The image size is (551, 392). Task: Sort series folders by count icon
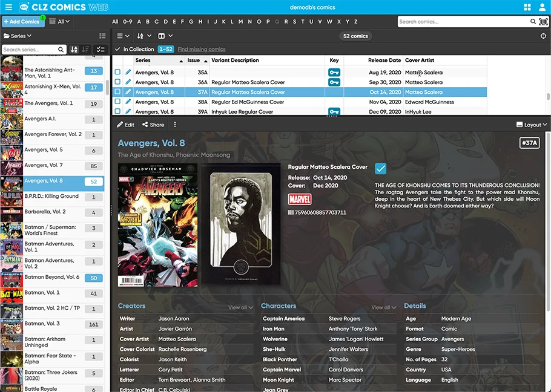pyautogui.click(x=85, y=50)
